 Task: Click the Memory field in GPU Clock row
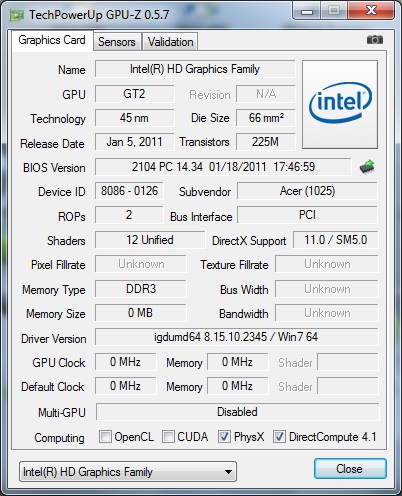coord(237,362)
